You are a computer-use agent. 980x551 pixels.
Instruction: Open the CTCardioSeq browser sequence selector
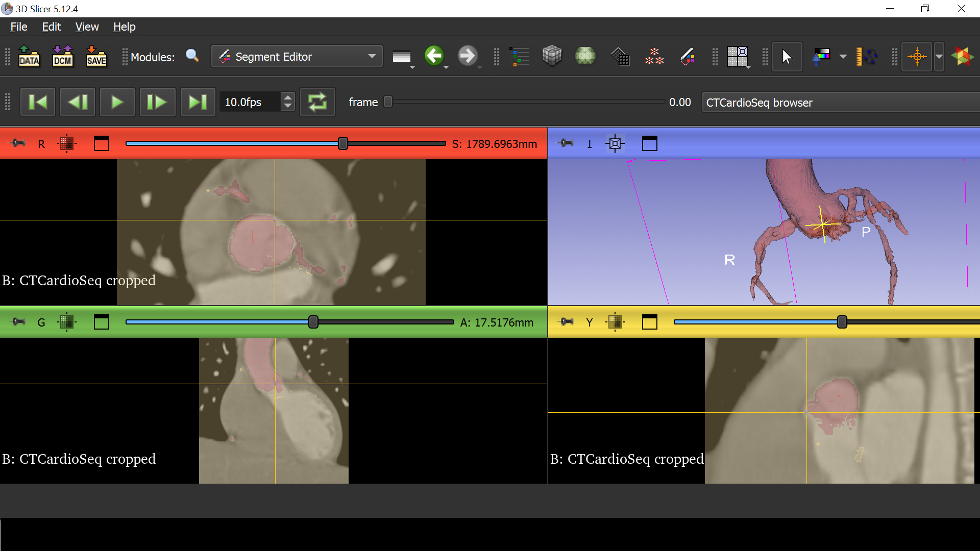(x=841, y=102)
